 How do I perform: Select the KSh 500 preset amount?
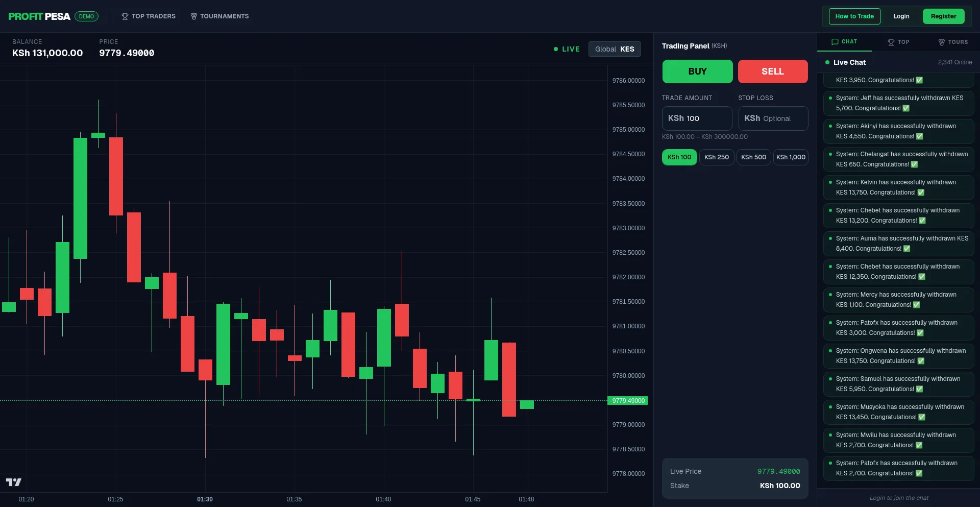(754, 157)
